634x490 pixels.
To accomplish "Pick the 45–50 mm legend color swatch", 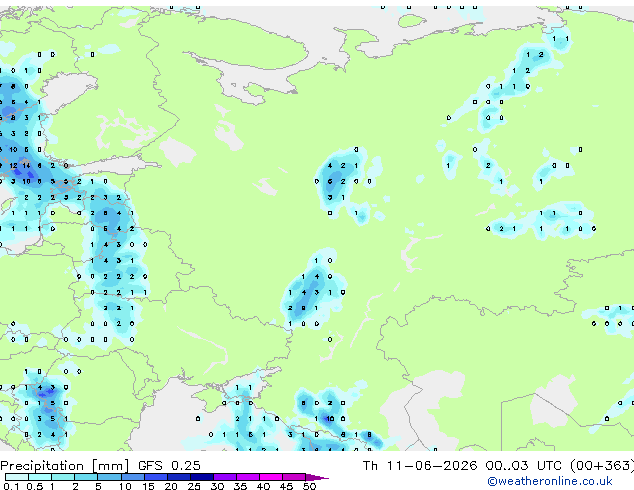I will (294, 477).
